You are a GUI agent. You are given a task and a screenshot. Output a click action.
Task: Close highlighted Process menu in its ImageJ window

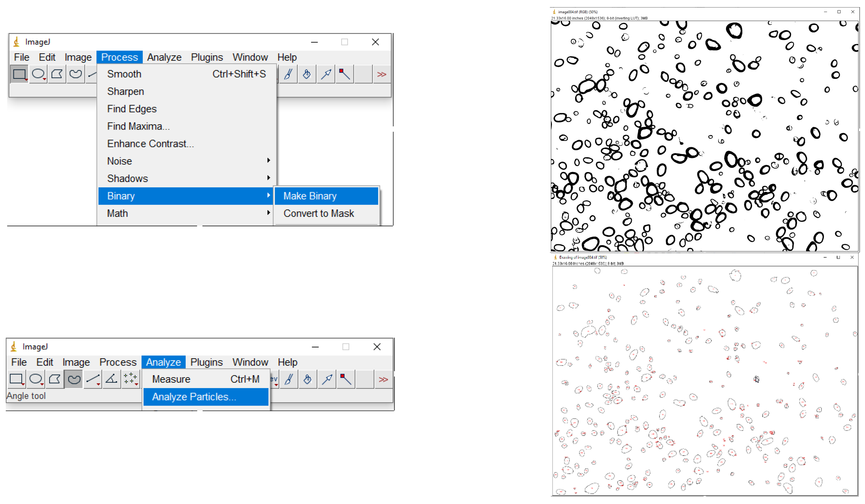click(120, 57)
